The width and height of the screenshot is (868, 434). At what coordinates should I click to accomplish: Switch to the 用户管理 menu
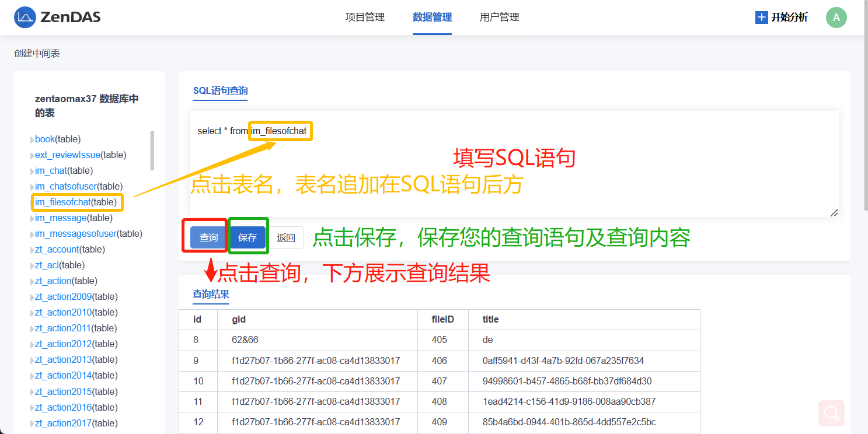(499, 17)
